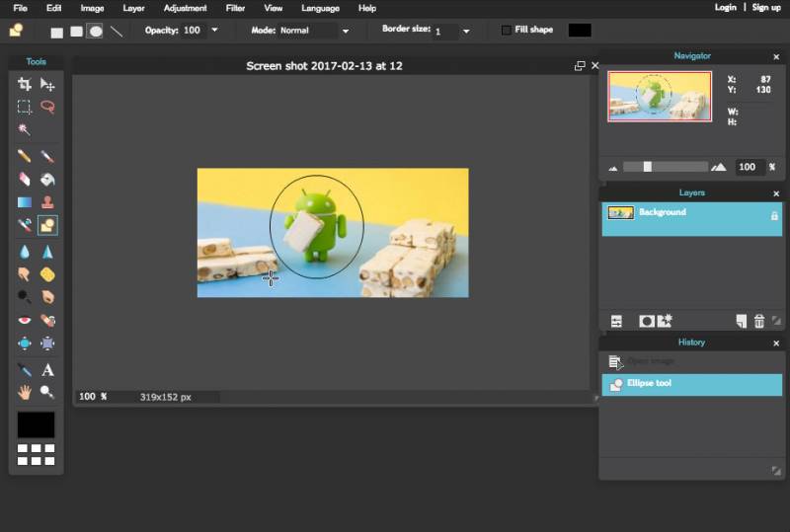Screen dimensions: 790x532
Task: Activate the Burn tool
Action: click(x=47, y=297)
